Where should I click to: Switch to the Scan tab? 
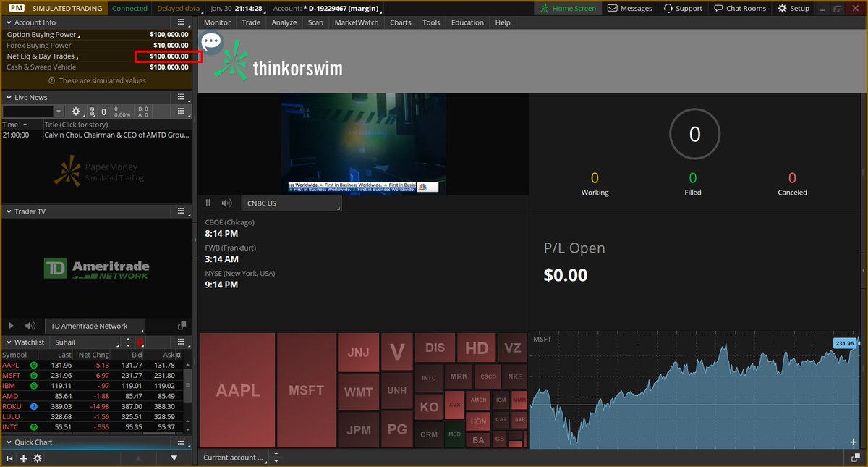[315, 22]
